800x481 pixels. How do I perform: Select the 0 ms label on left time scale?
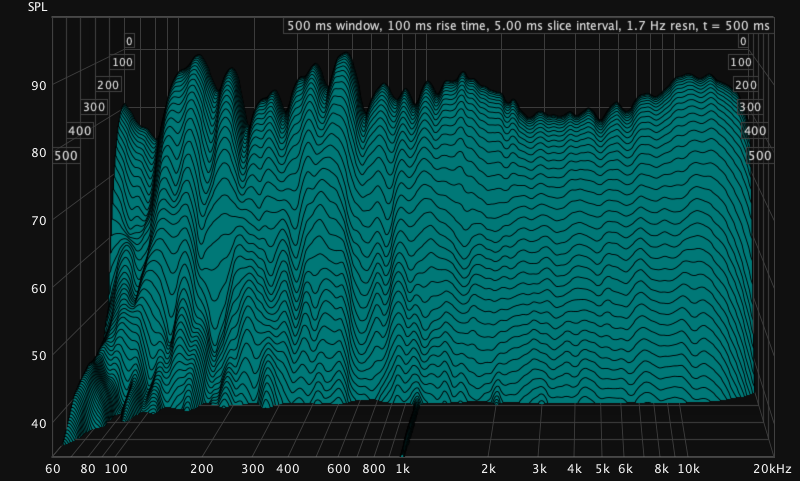pyautogui.click(x=129, y=41)
